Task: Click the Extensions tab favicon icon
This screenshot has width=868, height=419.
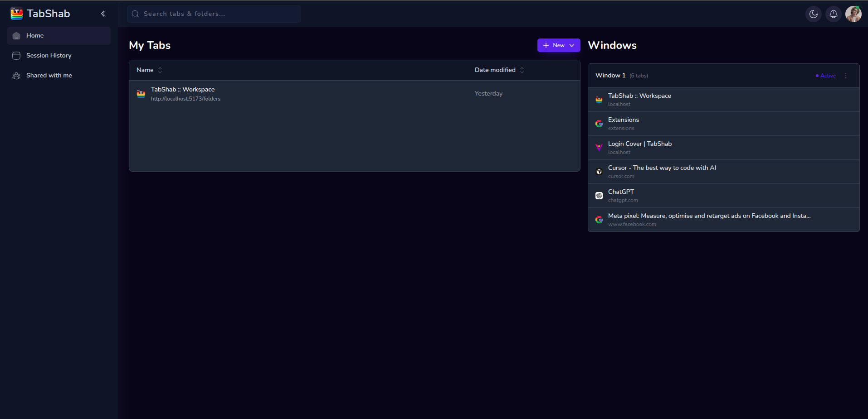Action: 599,124
